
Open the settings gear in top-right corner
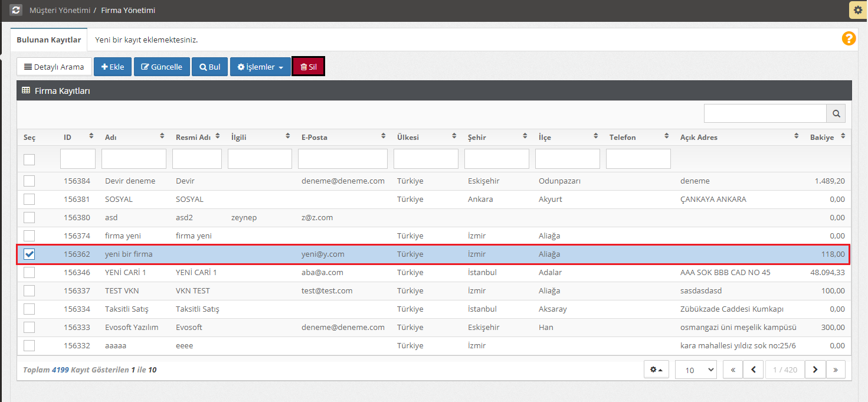point(857,10)
